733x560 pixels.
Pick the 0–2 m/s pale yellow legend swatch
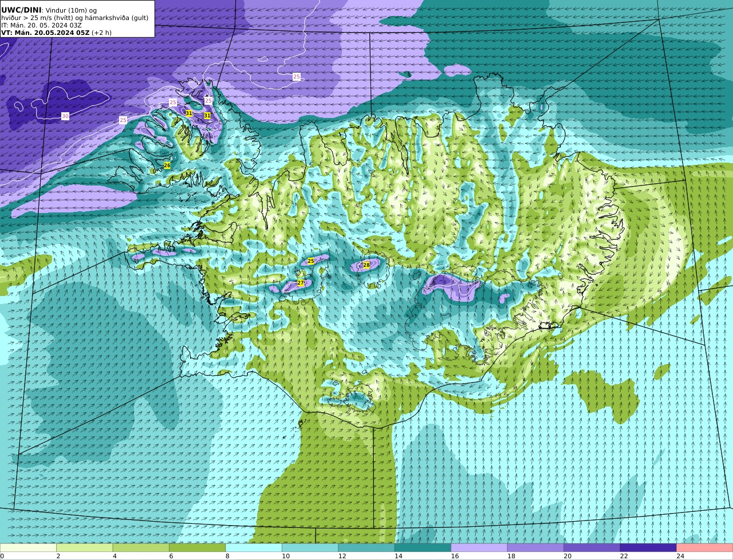[28, 547]
